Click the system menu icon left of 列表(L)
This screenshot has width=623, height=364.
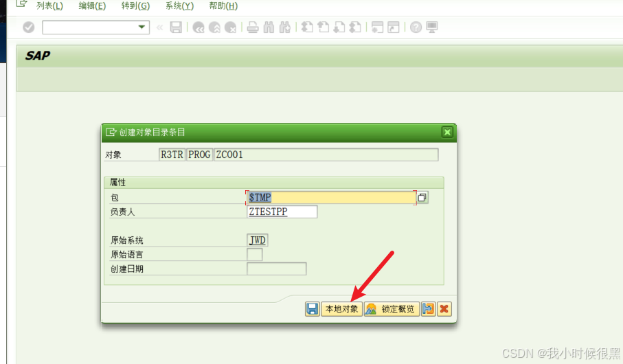tap(21, 3)
